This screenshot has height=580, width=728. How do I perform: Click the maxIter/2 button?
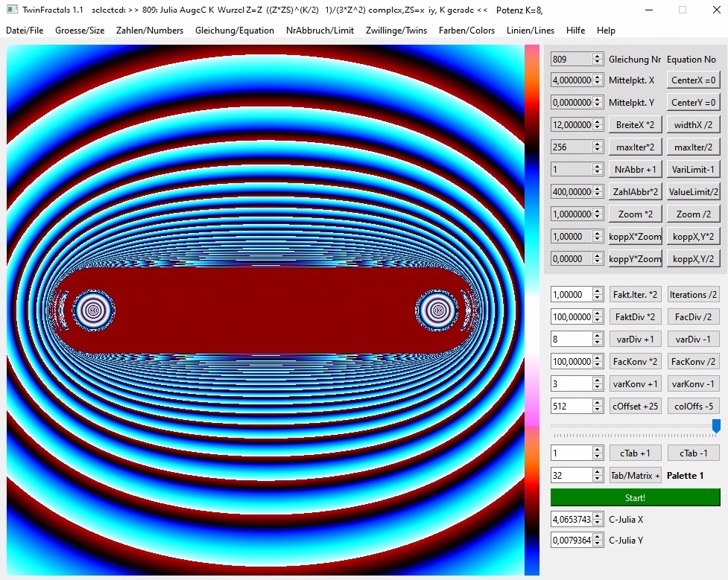click(x=693, y=147)
